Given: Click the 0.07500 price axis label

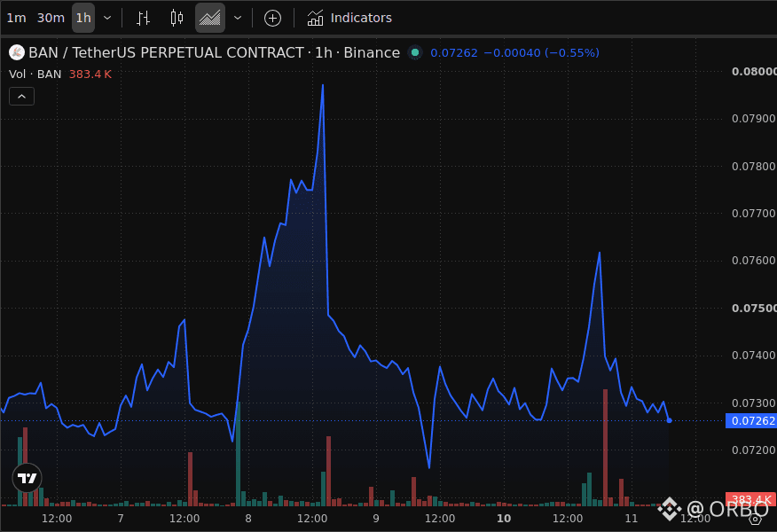Looking at the screenshot, I should (x=754, y=308).
